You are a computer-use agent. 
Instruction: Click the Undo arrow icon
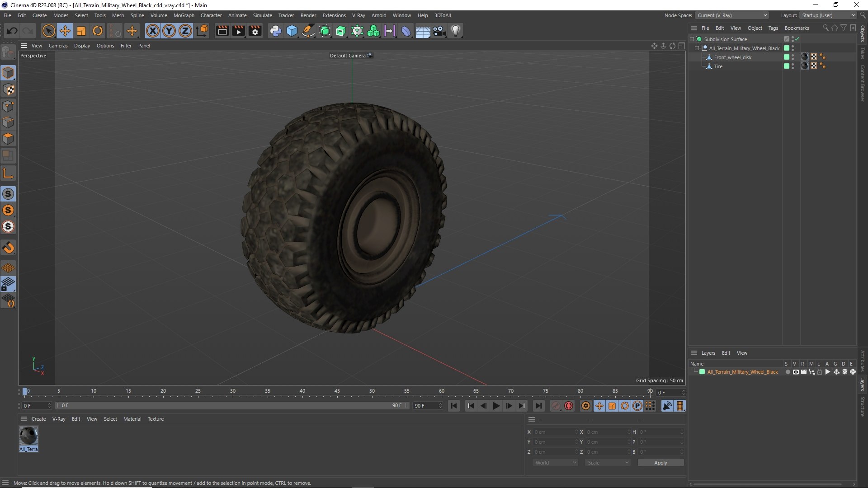(12, 31)
